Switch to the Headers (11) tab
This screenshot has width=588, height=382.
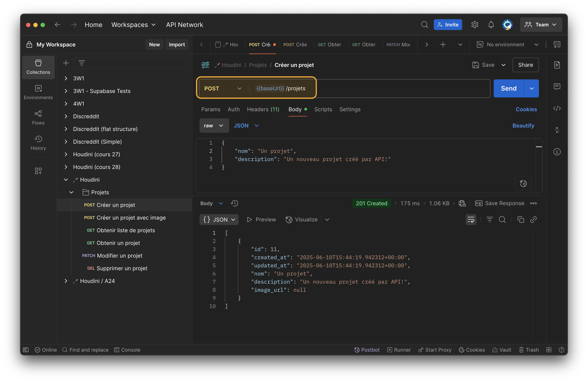[x=263, y=109]
